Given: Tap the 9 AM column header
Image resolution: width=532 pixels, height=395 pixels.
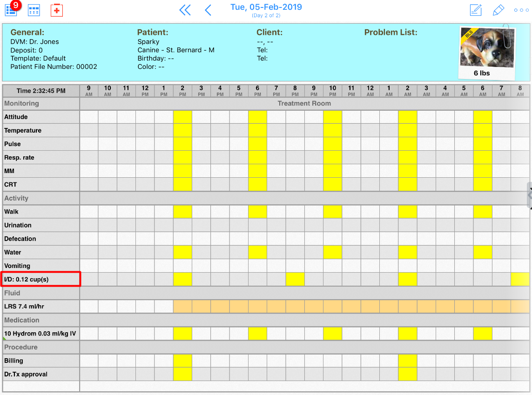Looking at the screenshot, I should 89,91.
